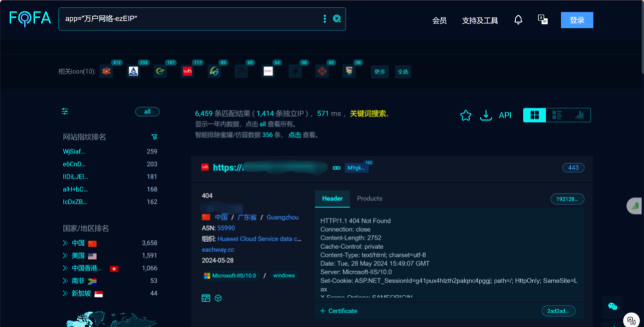This screenshot has height=327, width=644.
Task: Click 更多 to show more icons
Action: (x=380, y=72)
